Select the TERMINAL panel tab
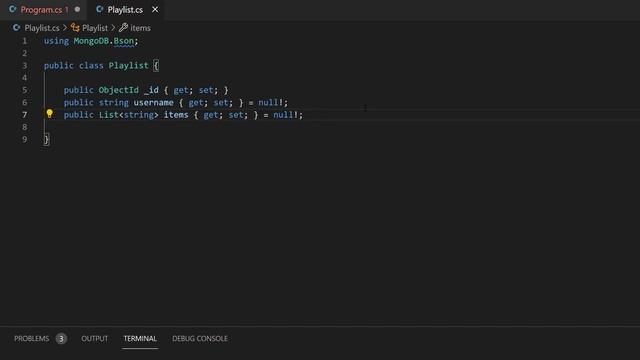The image size is (640, 360). pyautogui.click(x=140, y=338)
